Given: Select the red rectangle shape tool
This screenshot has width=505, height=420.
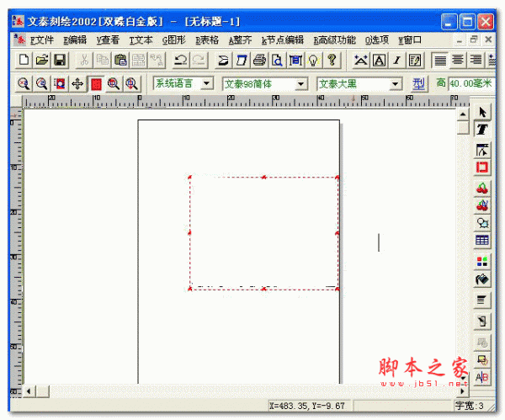Looking at the screenshot, I should pyautogui.click(x=482, y=167).
